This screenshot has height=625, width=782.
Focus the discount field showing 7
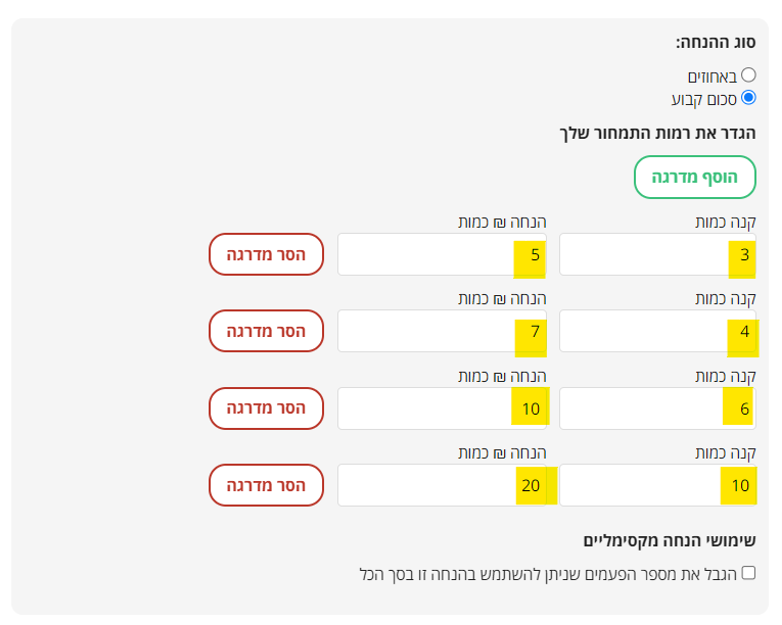click(x=442, y=331)
